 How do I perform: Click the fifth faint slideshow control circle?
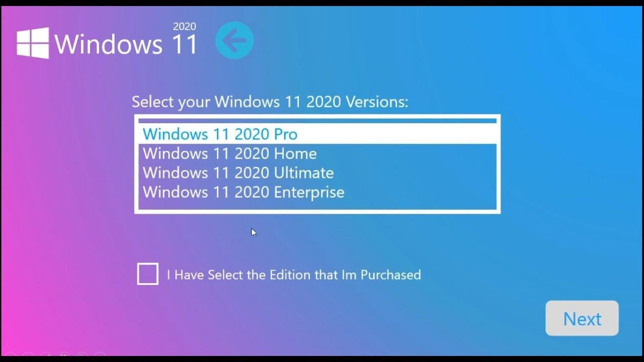[x=82, y=354]
